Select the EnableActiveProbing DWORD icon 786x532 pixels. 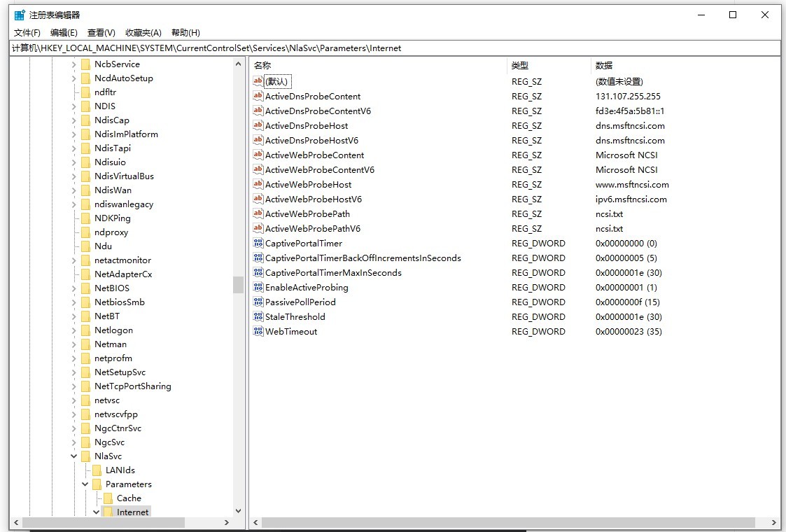[x=258, y=287]
